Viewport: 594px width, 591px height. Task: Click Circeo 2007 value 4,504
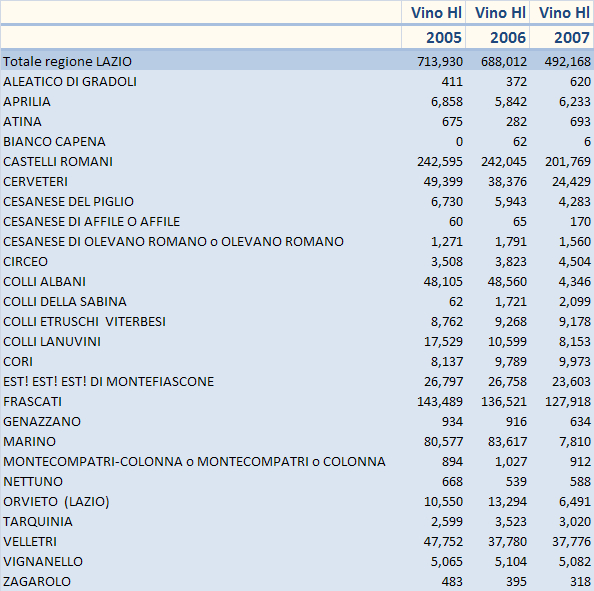click(x=575, y=262)
